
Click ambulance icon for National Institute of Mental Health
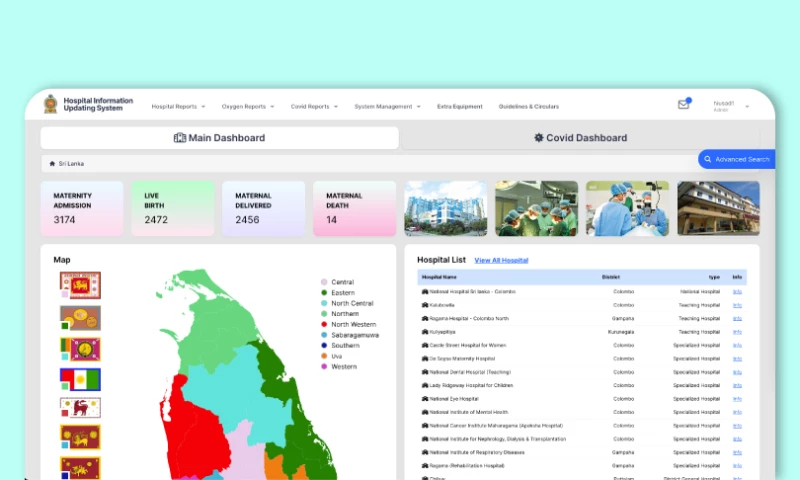[424, 412]
